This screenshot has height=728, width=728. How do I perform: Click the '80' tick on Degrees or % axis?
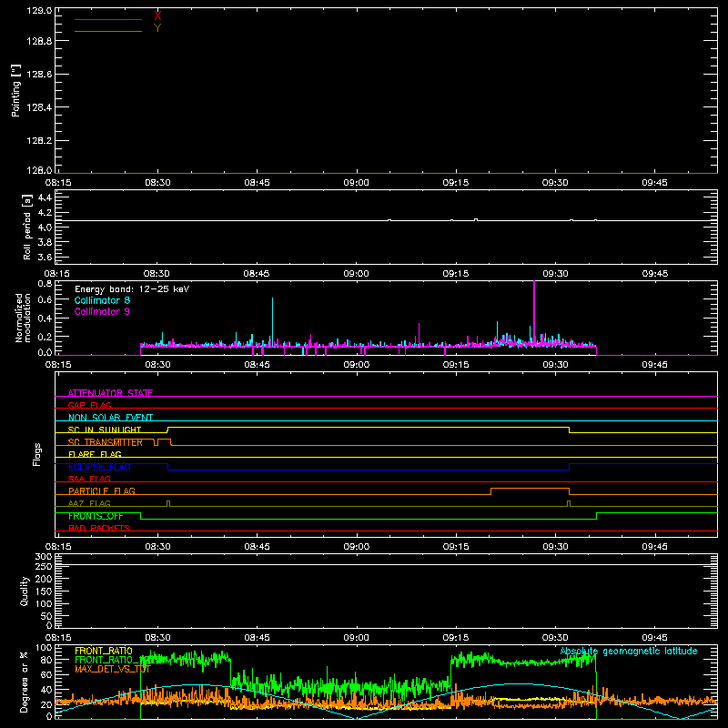click(x=46, y=660)
